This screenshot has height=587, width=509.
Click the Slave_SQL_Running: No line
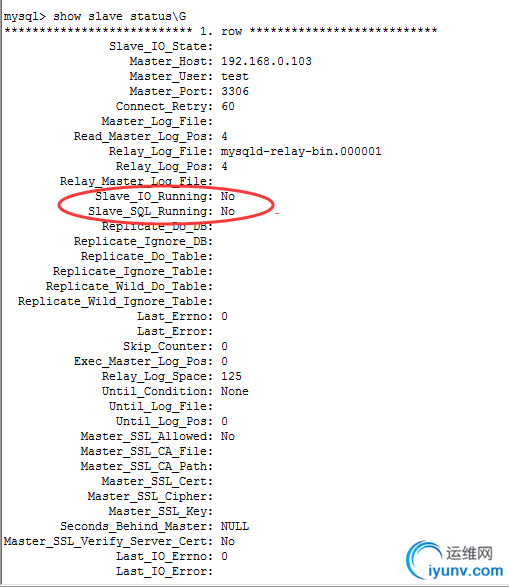[x=161, y=212]
